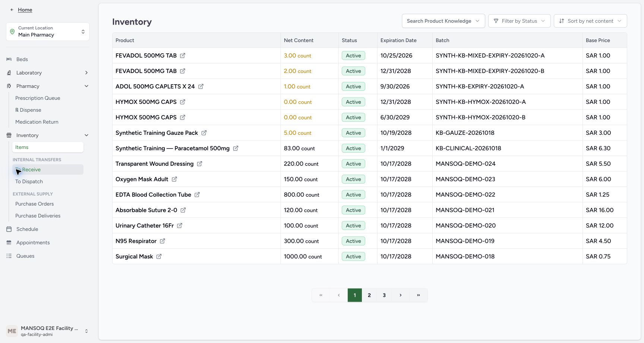The height and width of the screenshot is (343, 644).
Task: Open external link icon beside Paracetamol 500mg
Action: pos(236,148)
